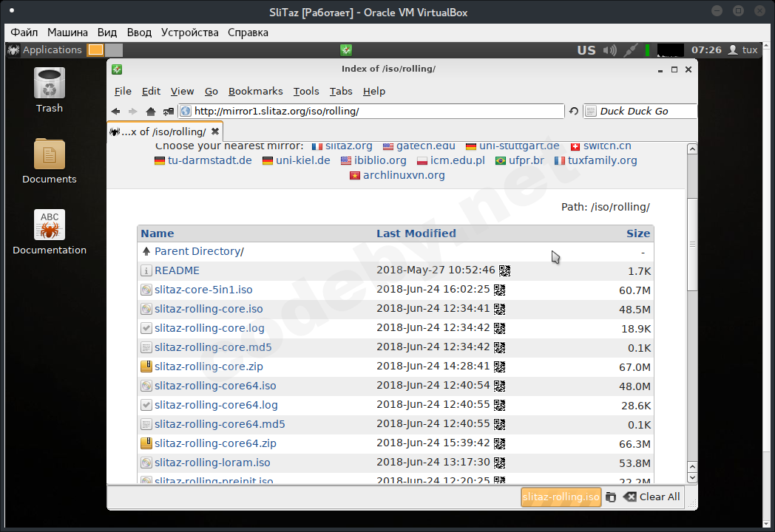This screenshot has height=532, width=775.
Task: Open the Documents folder on desktop
Action: click(50, 161)
